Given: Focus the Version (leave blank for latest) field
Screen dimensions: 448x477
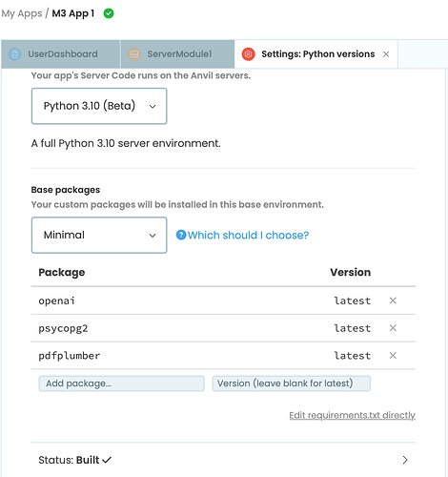Looking at the screenshot, I should pos(292,384).
